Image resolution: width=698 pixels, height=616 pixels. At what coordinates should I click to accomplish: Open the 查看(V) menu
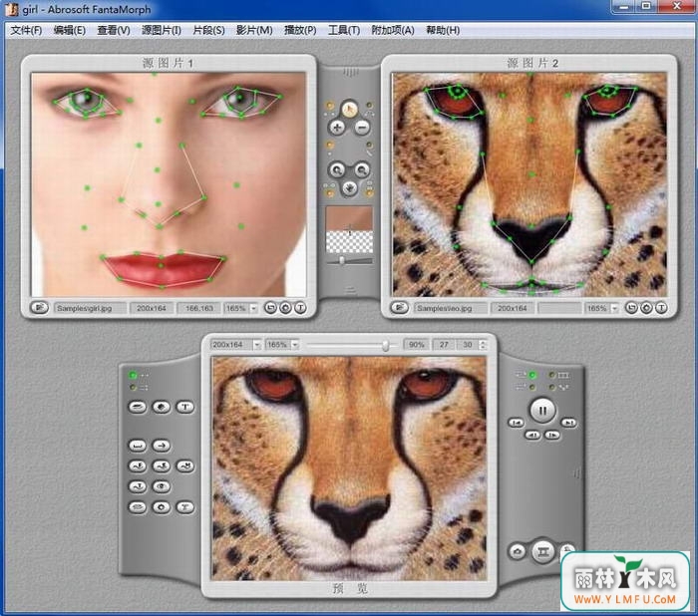(x=114, y=30)
